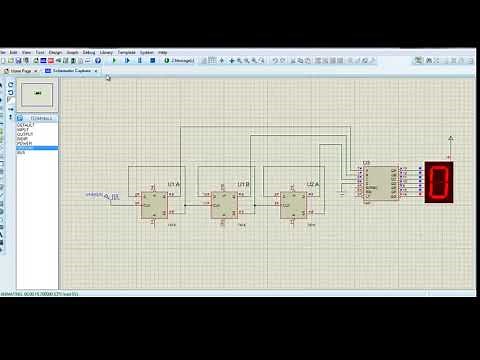Select the U2:A flip-flop component
This screenshot has height=360, width=480.
pyautogui.click(x=293, y=205)
